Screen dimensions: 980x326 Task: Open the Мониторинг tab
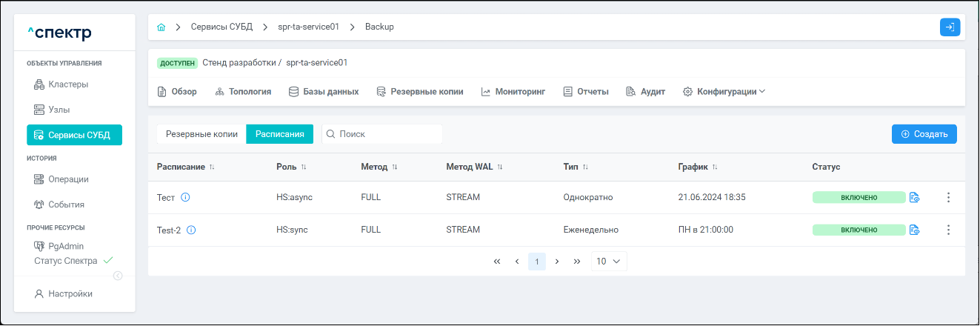[513, 92]
